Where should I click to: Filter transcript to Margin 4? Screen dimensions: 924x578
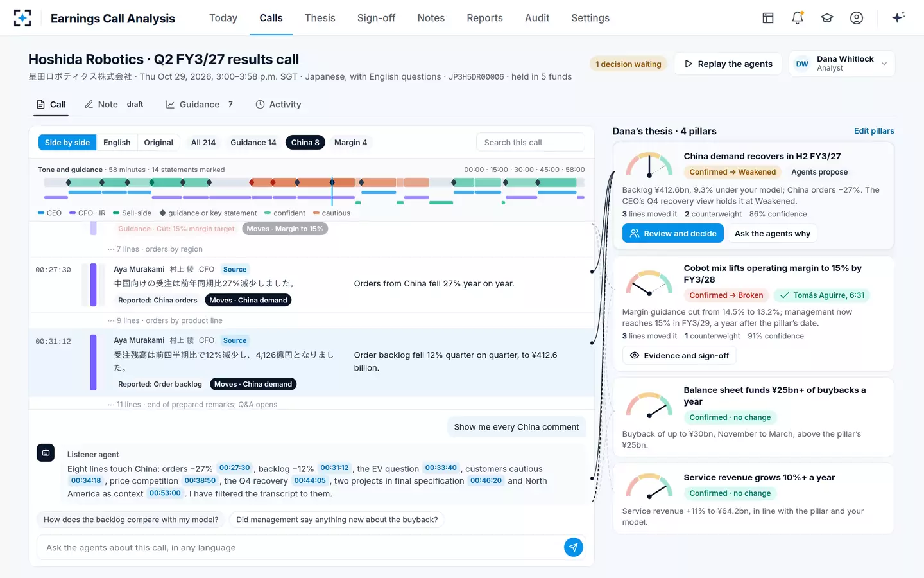tap(350, 143)
